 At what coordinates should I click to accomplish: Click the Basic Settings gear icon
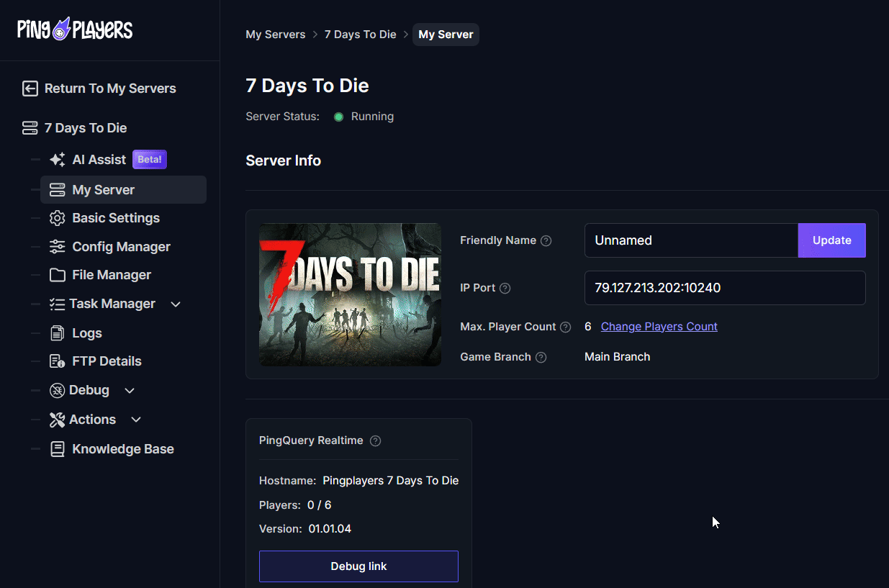[57, 218]
